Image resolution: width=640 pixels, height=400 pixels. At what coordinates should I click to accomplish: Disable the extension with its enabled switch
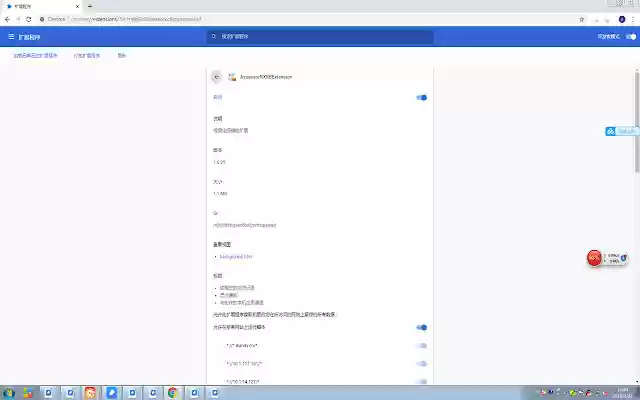tap(421, 98)
